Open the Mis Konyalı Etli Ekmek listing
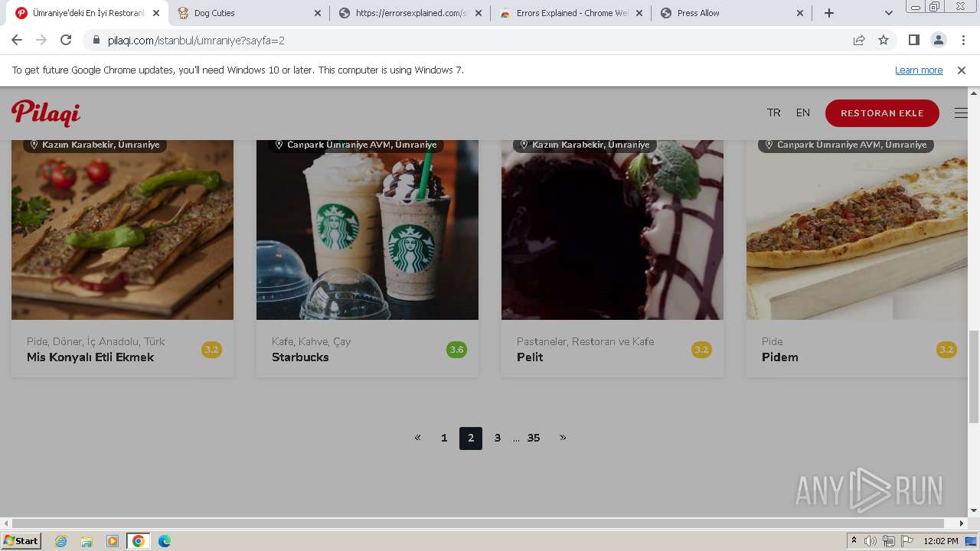980x551 pixels. [x=90, y=357]
